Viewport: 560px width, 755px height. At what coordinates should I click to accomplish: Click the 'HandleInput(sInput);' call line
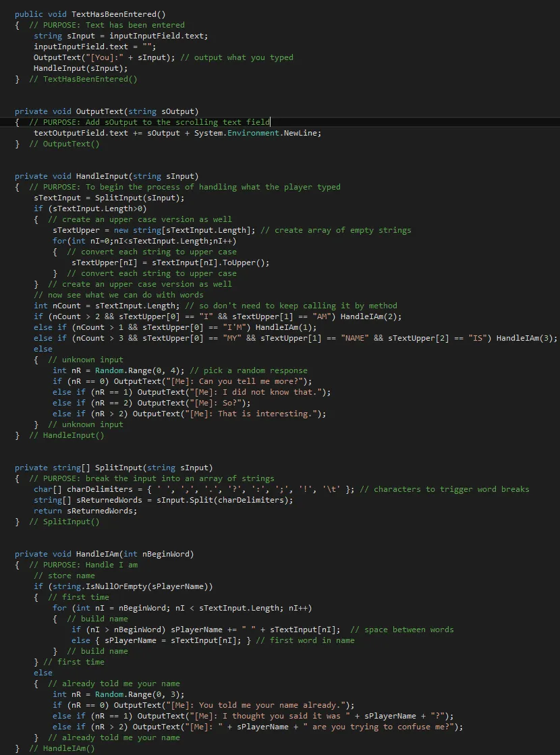point(81,68)
